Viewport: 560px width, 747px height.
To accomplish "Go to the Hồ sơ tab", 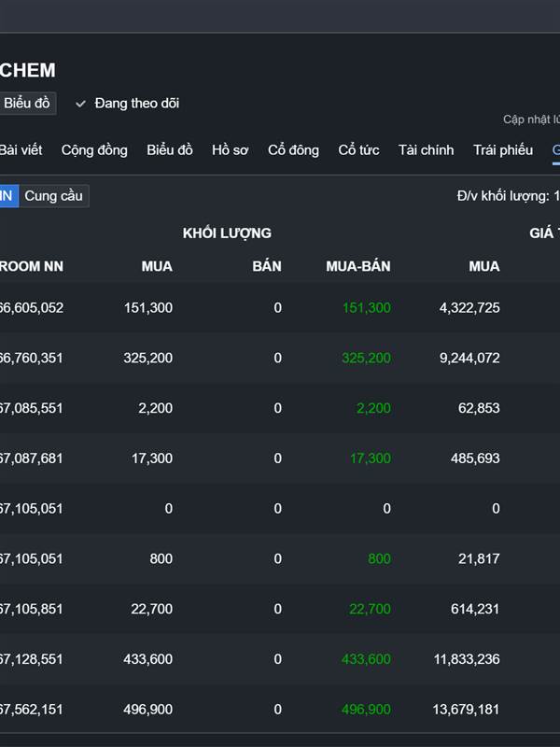I will point(231,150).
